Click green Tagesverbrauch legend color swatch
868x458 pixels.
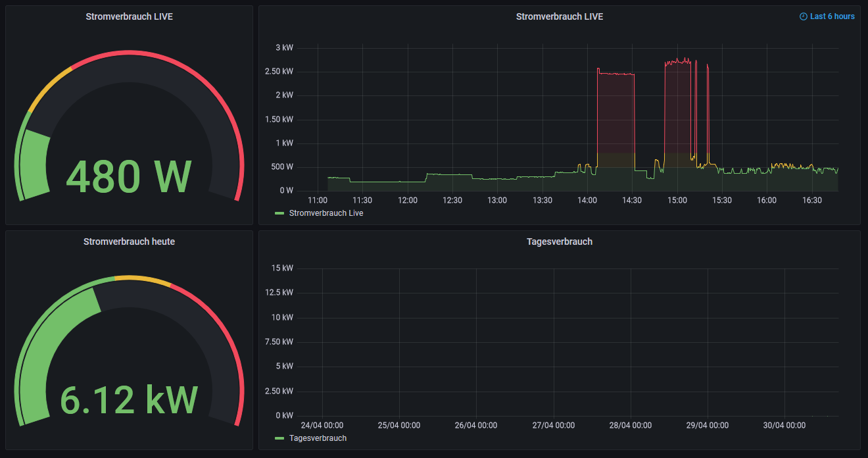pos(279,438)
